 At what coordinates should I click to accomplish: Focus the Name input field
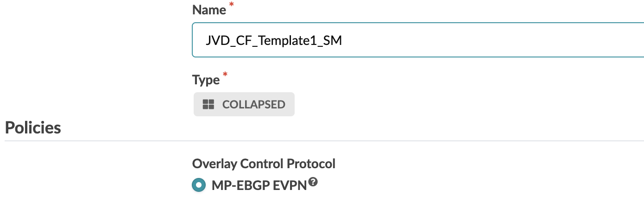tap(417, 41)
